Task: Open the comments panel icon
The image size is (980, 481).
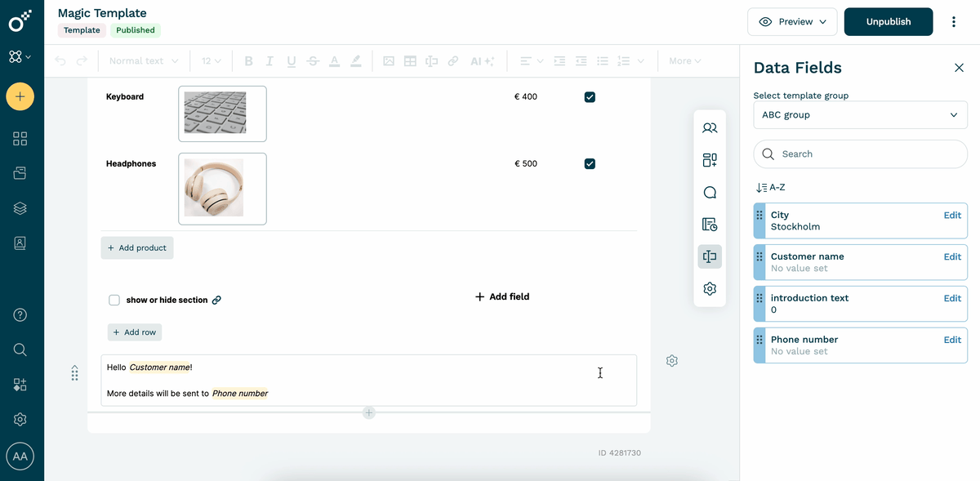Action: pyautogui.click(x=710, y=193)
